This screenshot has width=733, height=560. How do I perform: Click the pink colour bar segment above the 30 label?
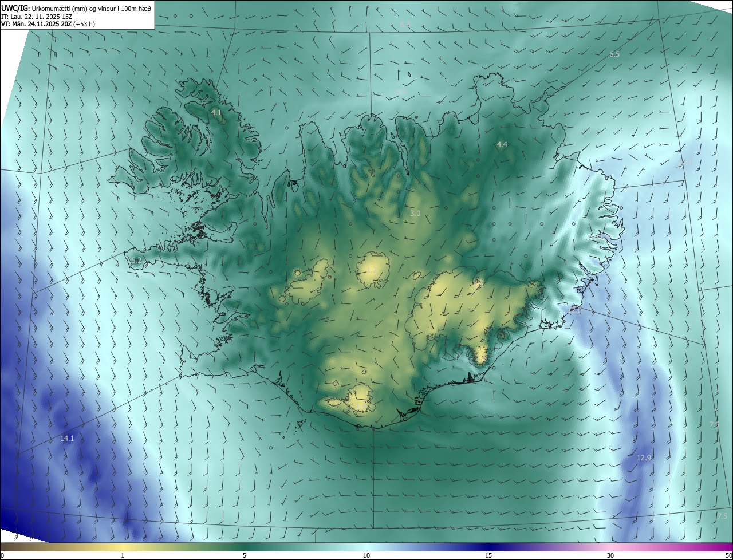pyautogui.click(x=610, y=547)
